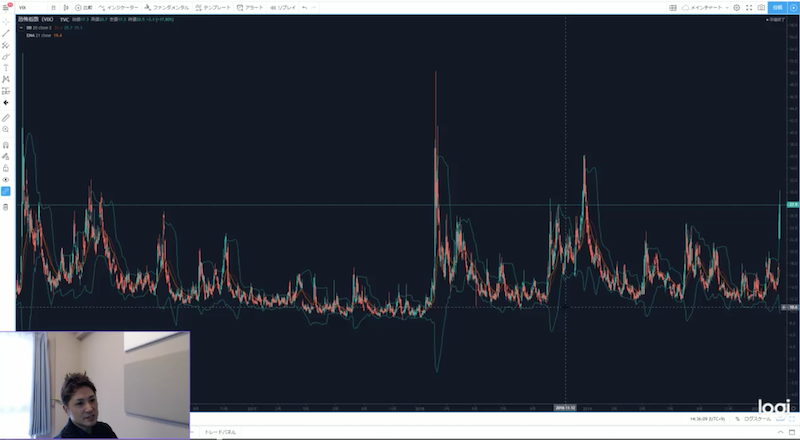Toggle lock all drawing tools
Viewport: 800px width, 440px height.
pyautogui.click(x=6, y=168)
